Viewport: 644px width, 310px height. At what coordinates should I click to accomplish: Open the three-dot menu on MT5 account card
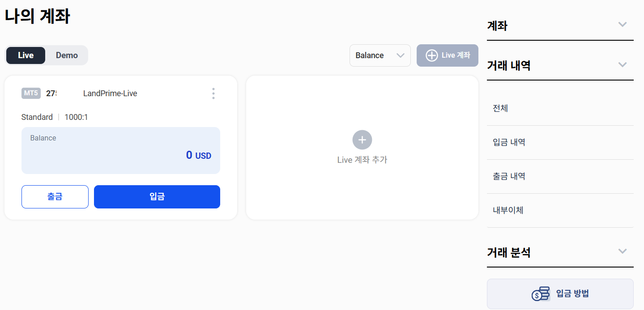[213, 93]
